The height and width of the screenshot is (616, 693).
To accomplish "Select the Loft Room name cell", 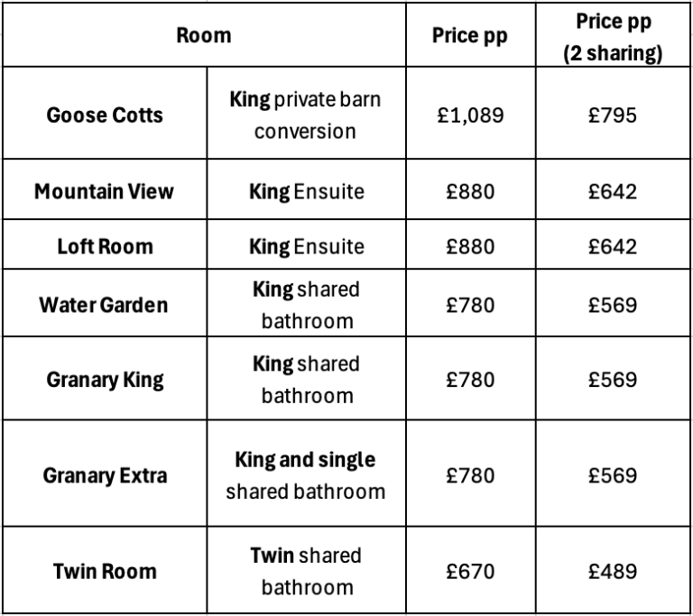I will [104, 246].
